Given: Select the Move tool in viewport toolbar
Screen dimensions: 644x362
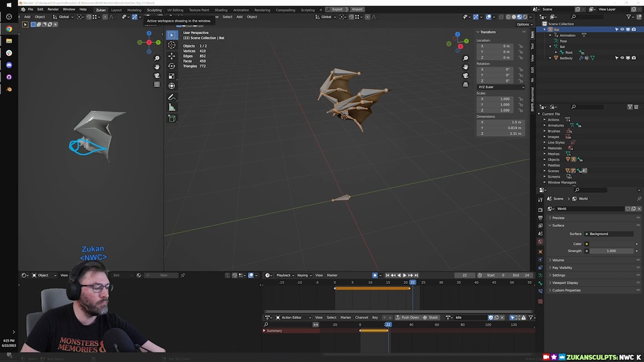Looking at the screenshot, I should (172, 55).
